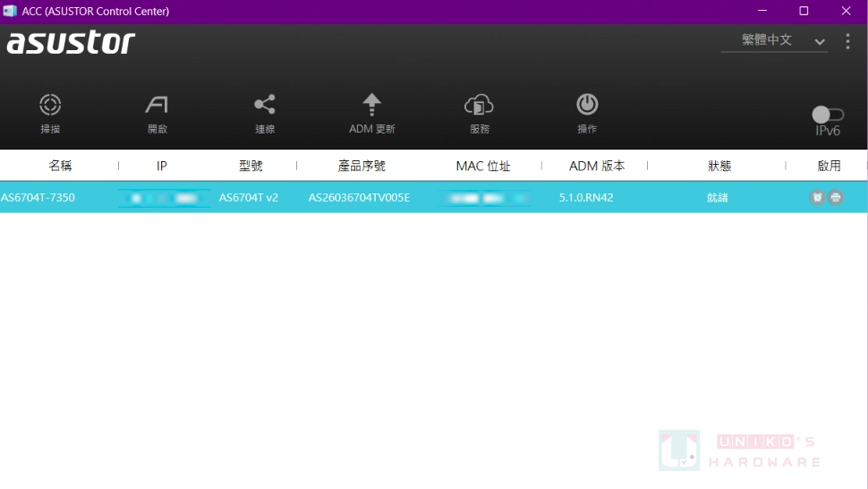This screenshot has width=868, height=489.
Task: Minimize the ACC window
Action: pyautogui.click(x=762, y=11)
